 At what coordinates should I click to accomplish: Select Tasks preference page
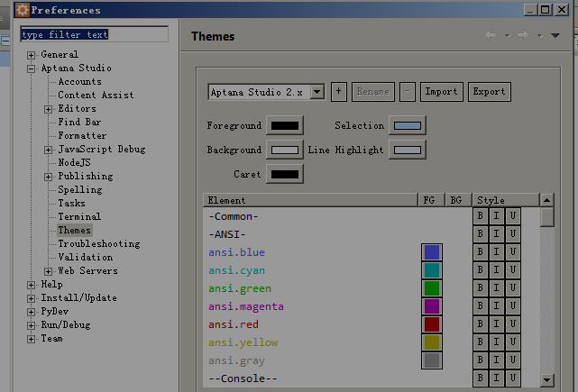71,203
